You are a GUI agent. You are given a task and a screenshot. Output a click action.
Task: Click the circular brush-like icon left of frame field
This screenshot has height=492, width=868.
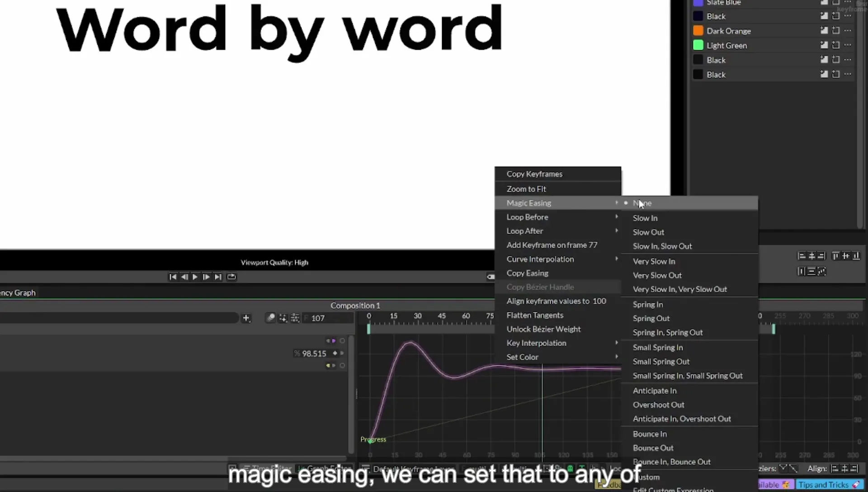270,318
